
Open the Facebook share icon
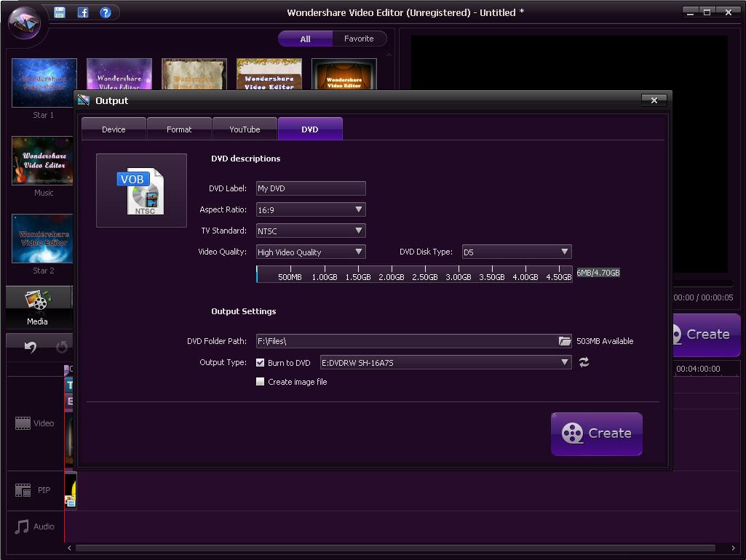(83, 12)
